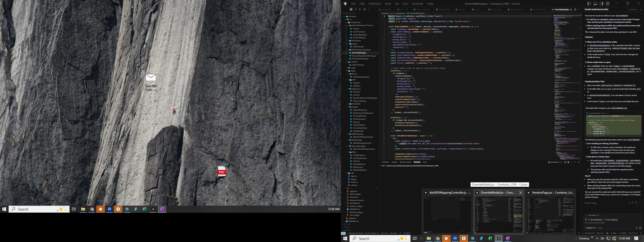Give thumbs down on the AI response
This screenshot has height=242, width=644.
(x=633, y=203)
